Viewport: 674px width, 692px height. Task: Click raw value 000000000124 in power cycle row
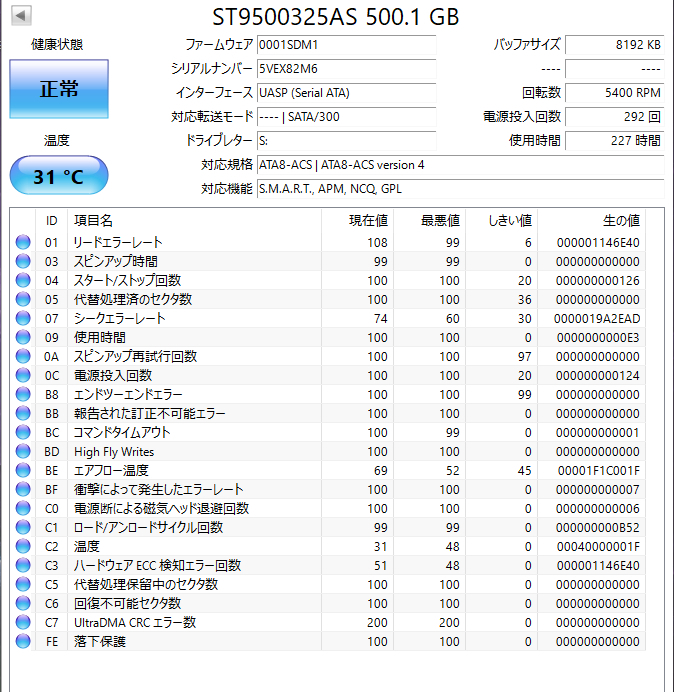point(598,376)
